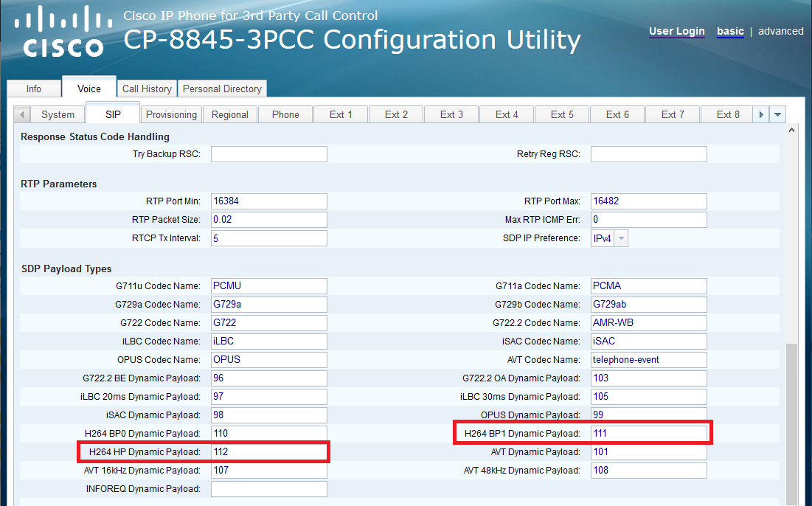The height and width of the screenshot is (506, 812).
Task: Select the Regional sub-tab
Action: pos(230,114)
